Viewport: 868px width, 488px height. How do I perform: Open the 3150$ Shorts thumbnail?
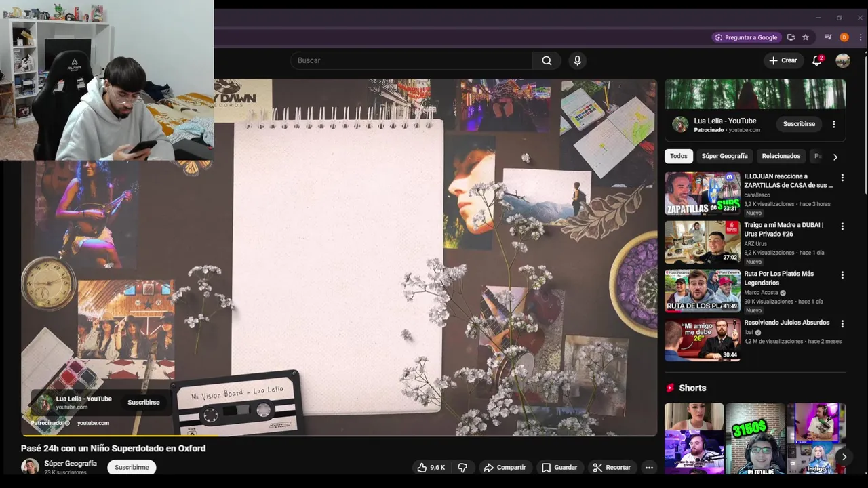pos(755,439)
